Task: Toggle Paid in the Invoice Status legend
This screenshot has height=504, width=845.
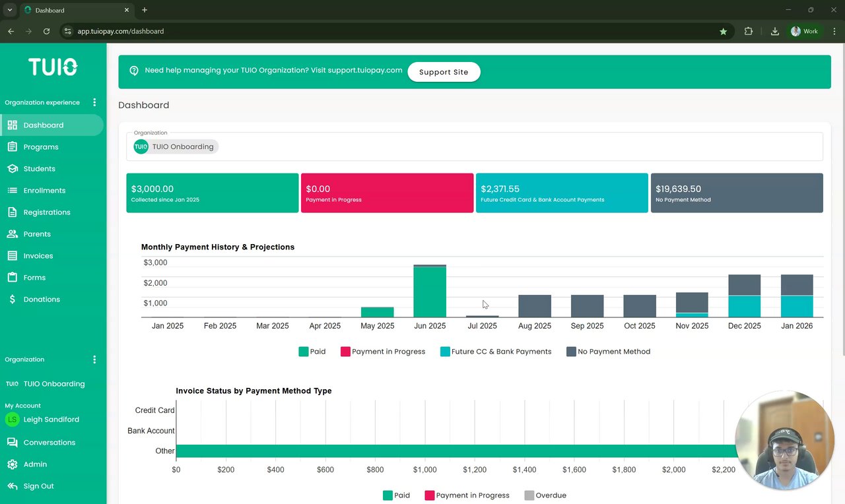Action: (x=396, y=495)
